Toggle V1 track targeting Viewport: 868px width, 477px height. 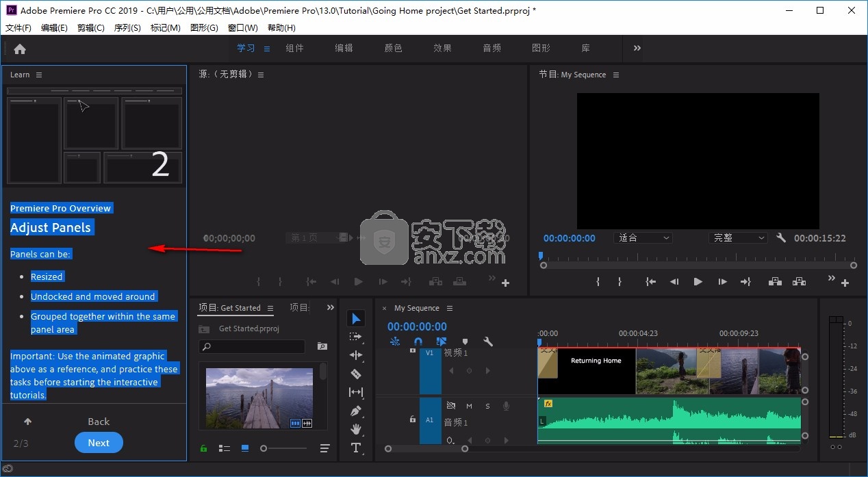430,370
